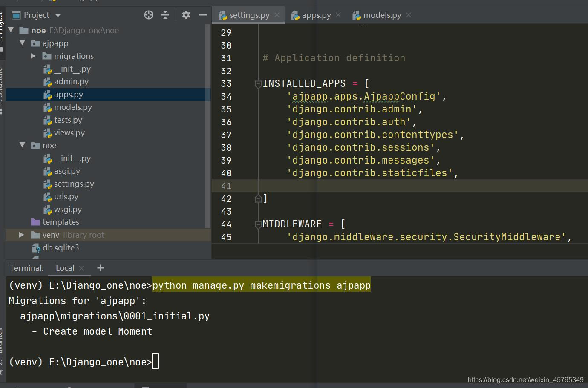Click fold end marker at line 42
Viewport: 588px width, 388px height.
click(x=258, y=198)
